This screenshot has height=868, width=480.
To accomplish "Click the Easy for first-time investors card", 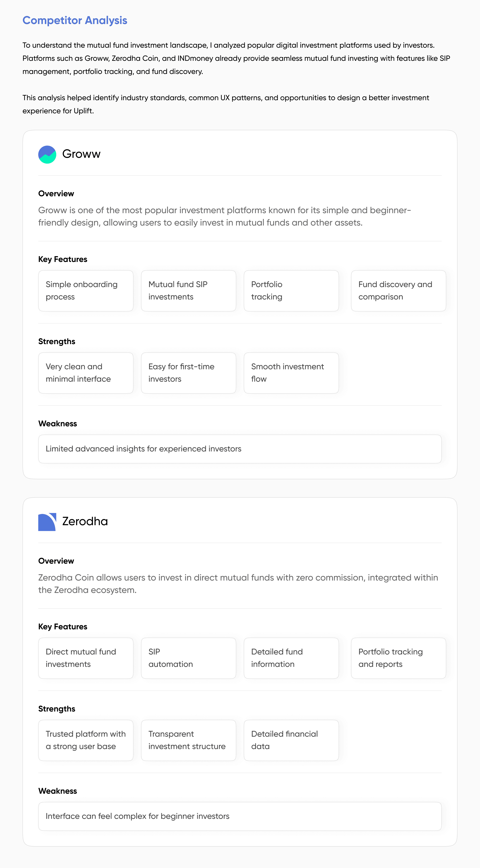I will pyautogui.click(x=188, y=373).
